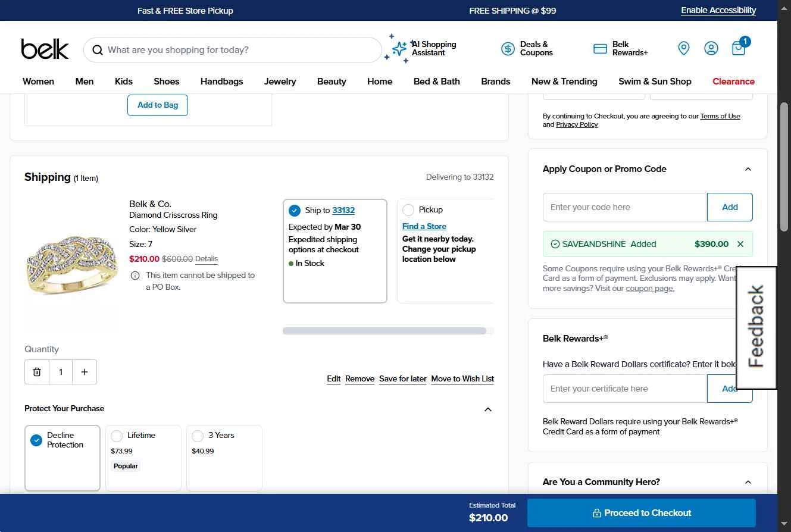Click the PO Box info icon
This screenshot has width=791, height=532.
[x=135, y=276]
